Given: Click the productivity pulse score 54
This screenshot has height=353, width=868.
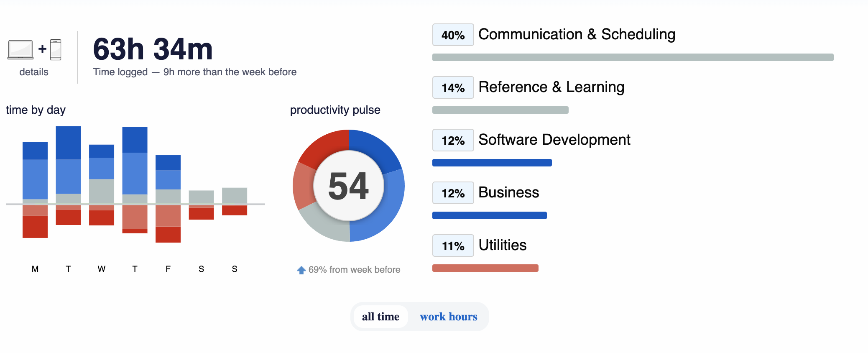Looking at the screenshot, I should pyautogui.click(x=348, y=186).
